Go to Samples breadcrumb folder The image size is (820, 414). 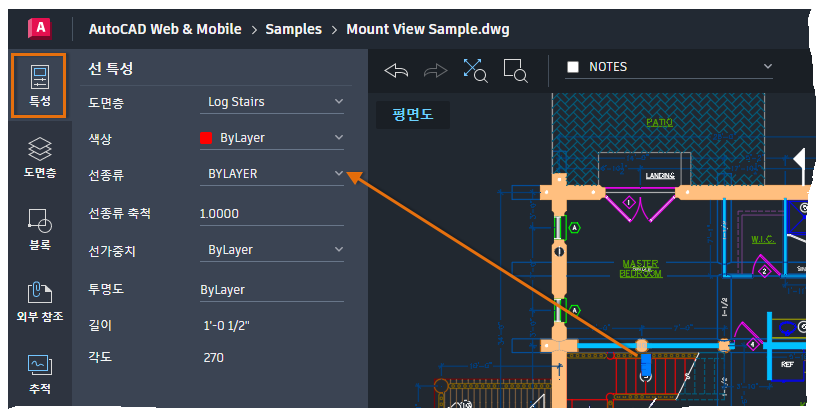click(293, 29)
